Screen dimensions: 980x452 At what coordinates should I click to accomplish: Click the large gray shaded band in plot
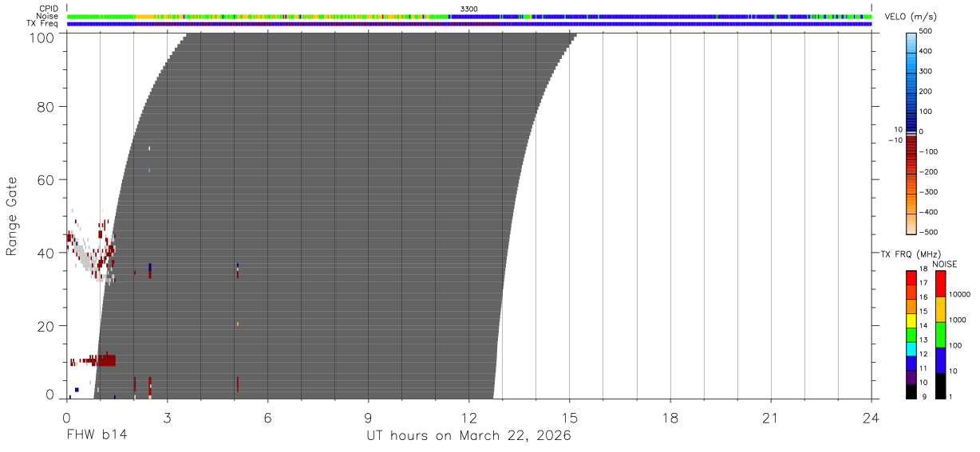335,215
